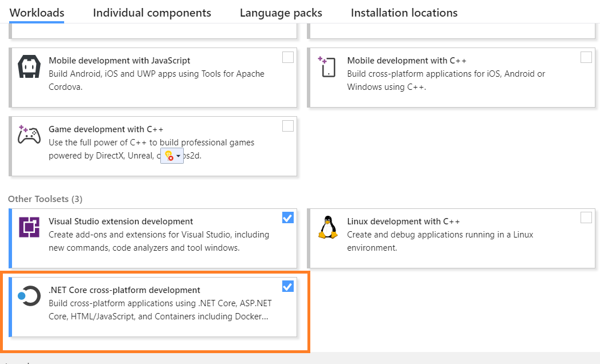Click the .NET Core circular icon
The image size is (600, 364).
point(29,296)
